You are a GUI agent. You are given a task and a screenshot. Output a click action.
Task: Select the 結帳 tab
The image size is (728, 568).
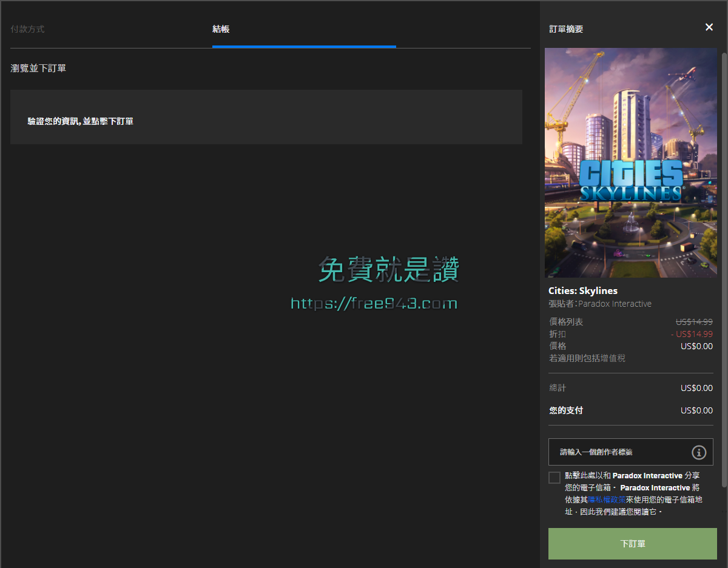pos(220,28)
